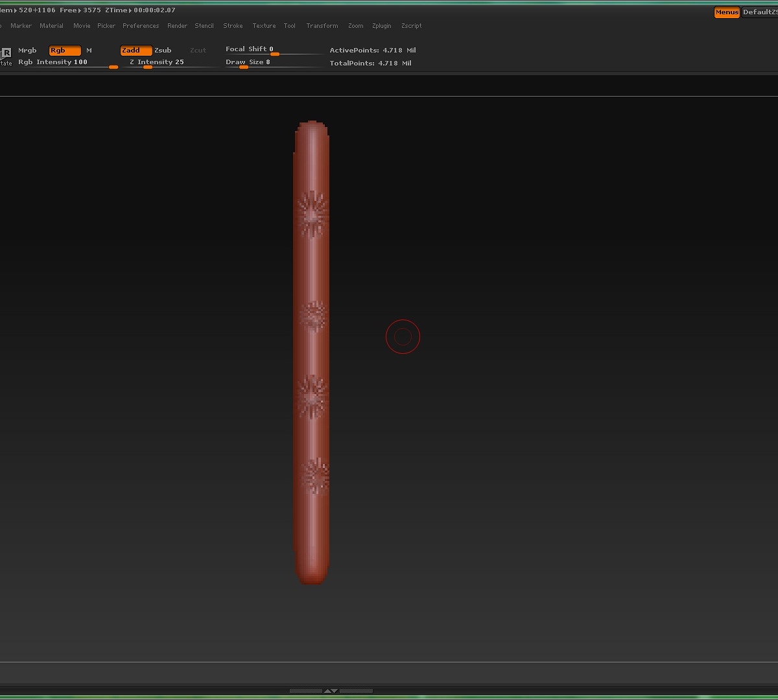
Task: Click the up arrow at bottom tray center
Action: coord(327,691)
